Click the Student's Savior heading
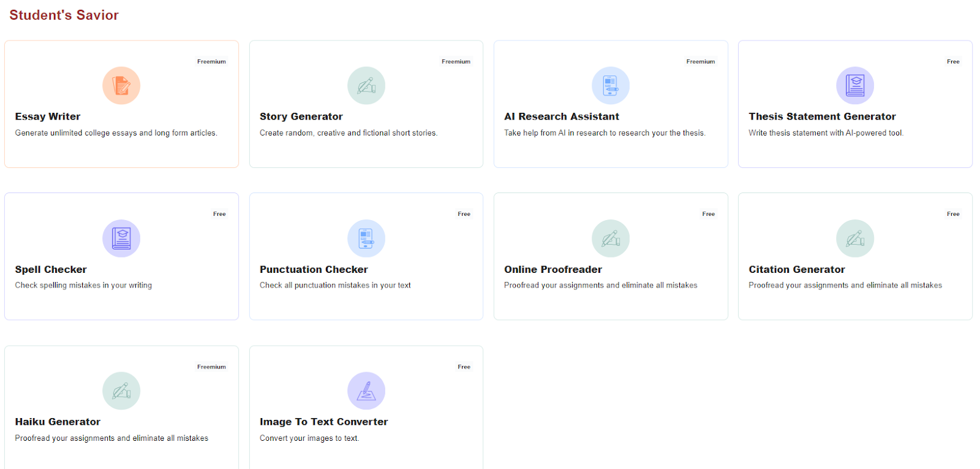 coord(64,15)
